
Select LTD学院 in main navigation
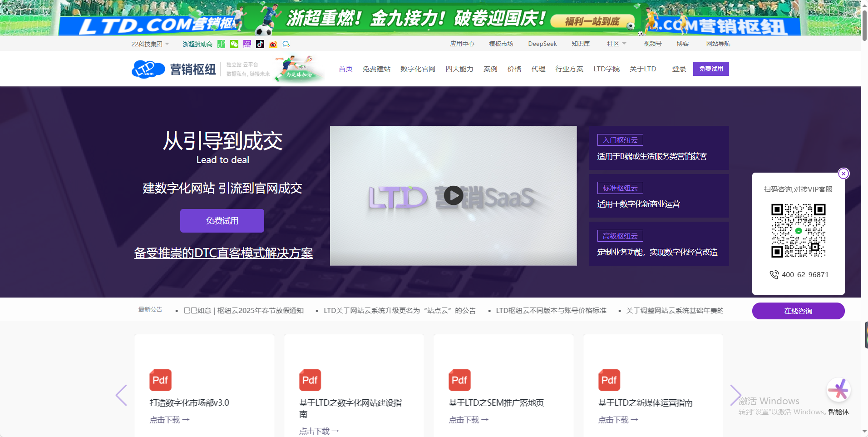(x=607, y=69)
